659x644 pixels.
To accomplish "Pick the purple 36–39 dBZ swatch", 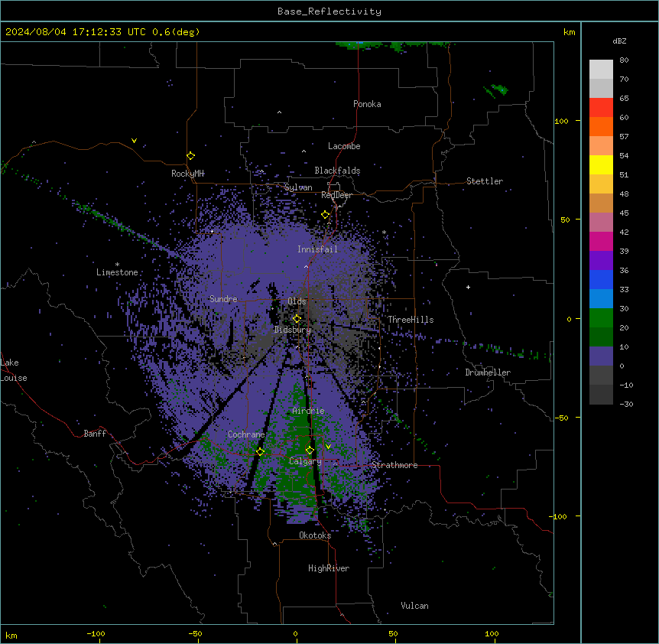I will point(601,261).
